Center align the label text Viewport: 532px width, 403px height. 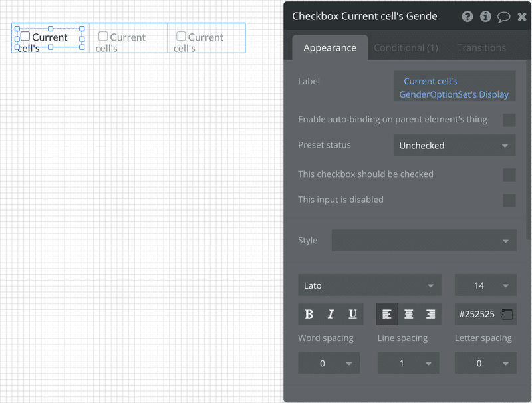(x=409, y=314)
